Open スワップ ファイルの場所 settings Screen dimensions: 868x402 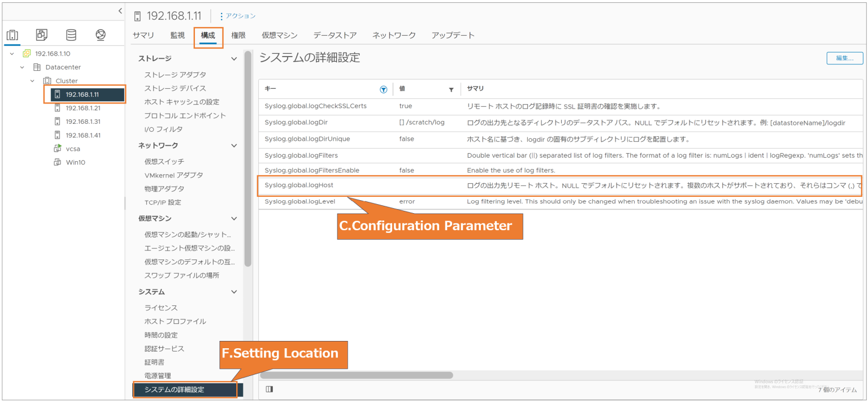(182, 275)
